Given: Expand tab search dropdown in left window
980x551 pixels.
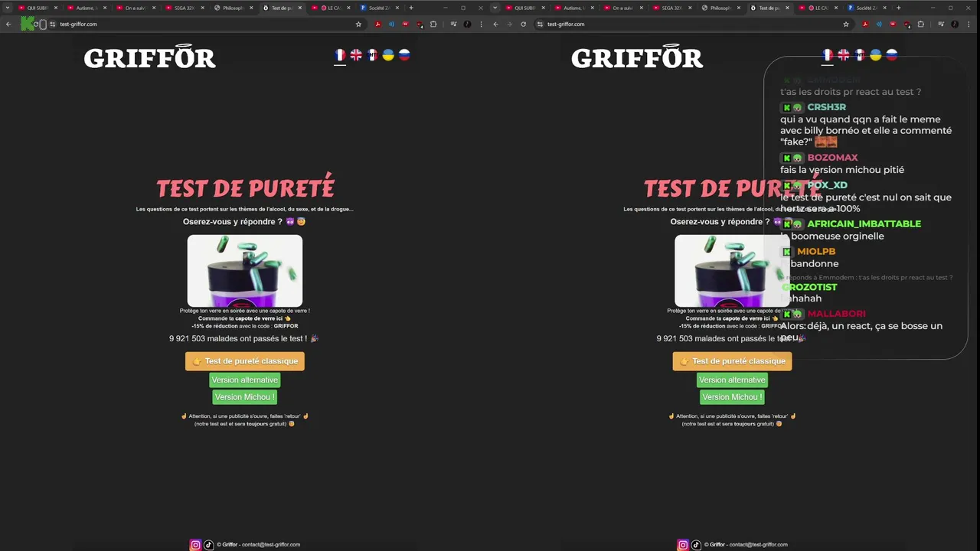Looking at the screenshot, I should 8,8.
